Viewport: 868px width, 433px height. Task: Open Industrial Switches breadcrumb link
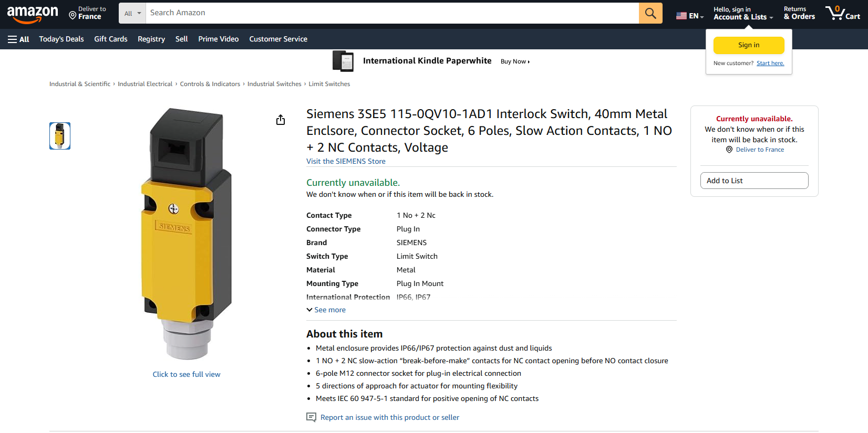tap(274, 84)
